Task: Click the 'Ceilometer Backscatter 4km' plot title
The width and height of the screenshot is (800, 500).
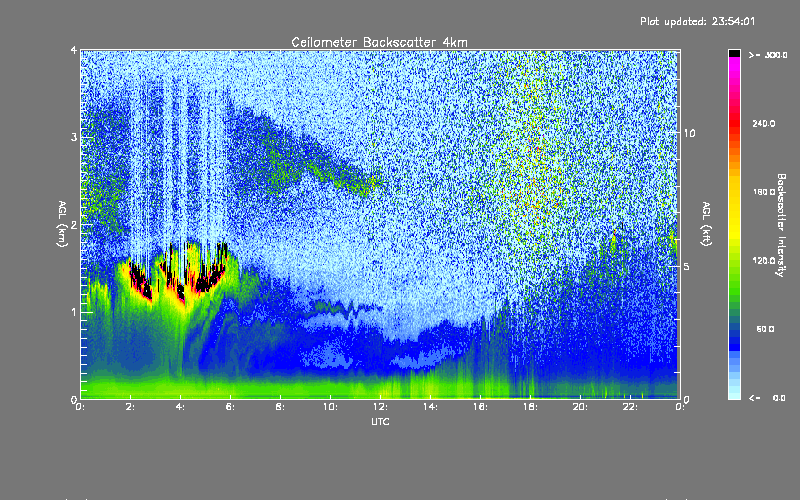Action: (x=379, y=42)
